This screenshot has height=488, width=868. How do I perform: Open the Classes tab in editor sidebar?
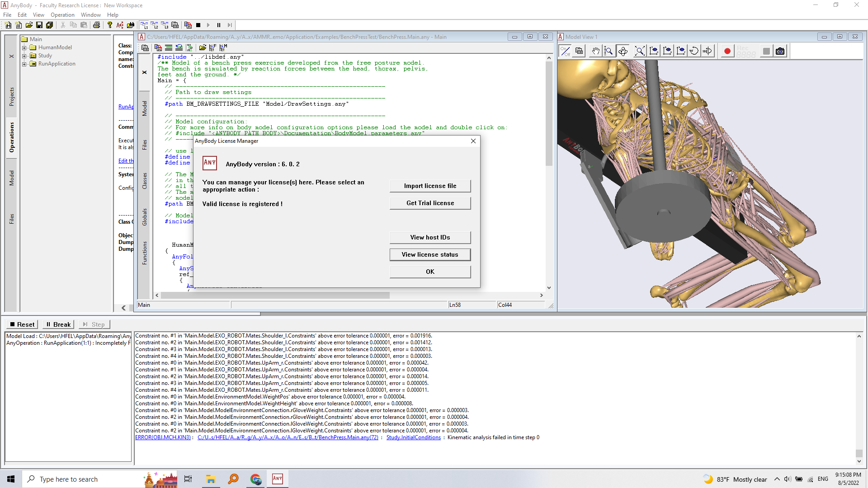click(x=145, y=181)
